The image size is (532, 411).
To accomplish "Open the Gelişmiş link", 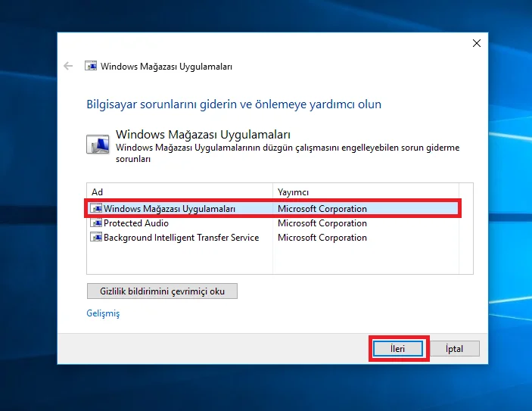I will [x=103, y=313].
